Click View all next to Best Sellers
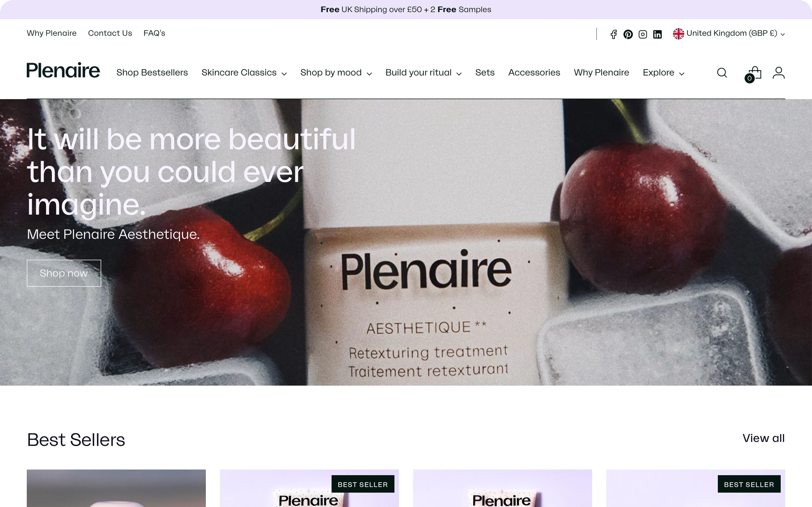Viewport: 812px width, 507px height. click(x=763, y=438)
